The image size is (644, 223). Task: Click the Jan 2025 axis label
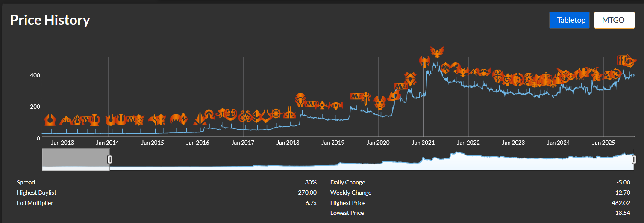603,143
